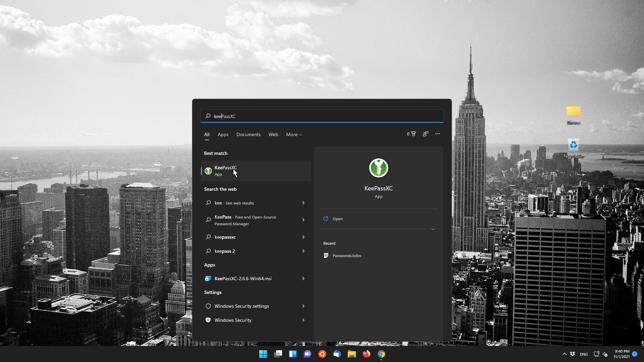Switch to the Documents search tab
The width and height of the screenshot is (644, 362).
click(248, 134)
